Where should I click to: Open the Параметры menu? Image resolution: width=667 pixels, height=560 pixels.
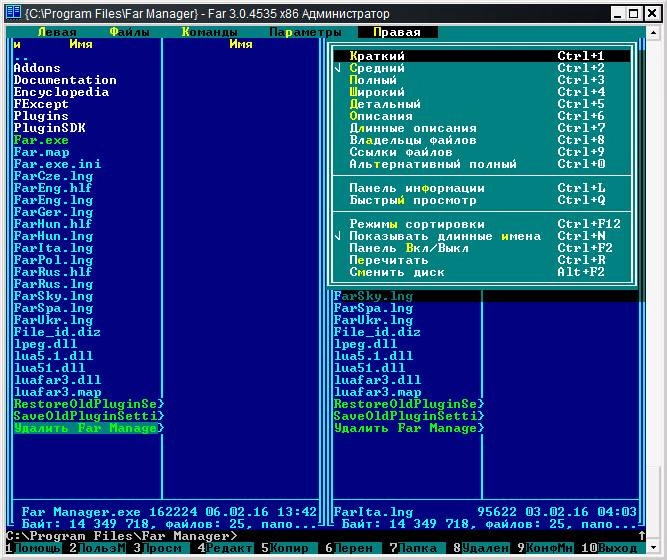[x=305, y=32]
